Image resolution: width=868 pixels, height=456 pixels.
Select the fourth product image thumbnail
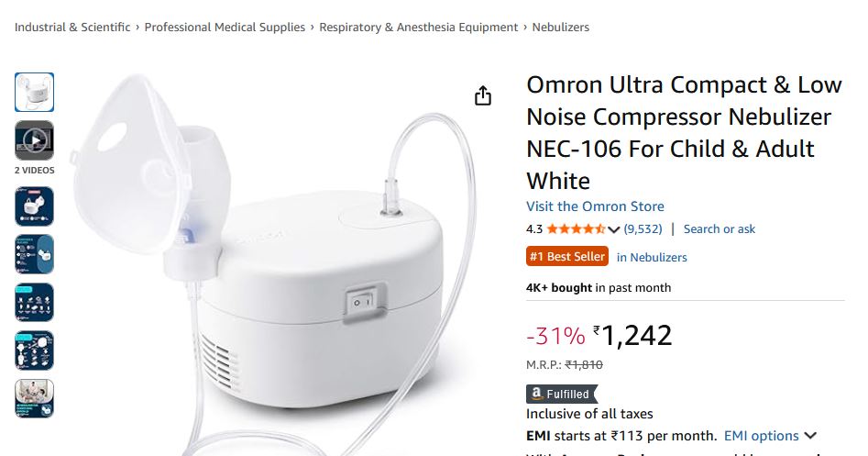pos(34,254)
